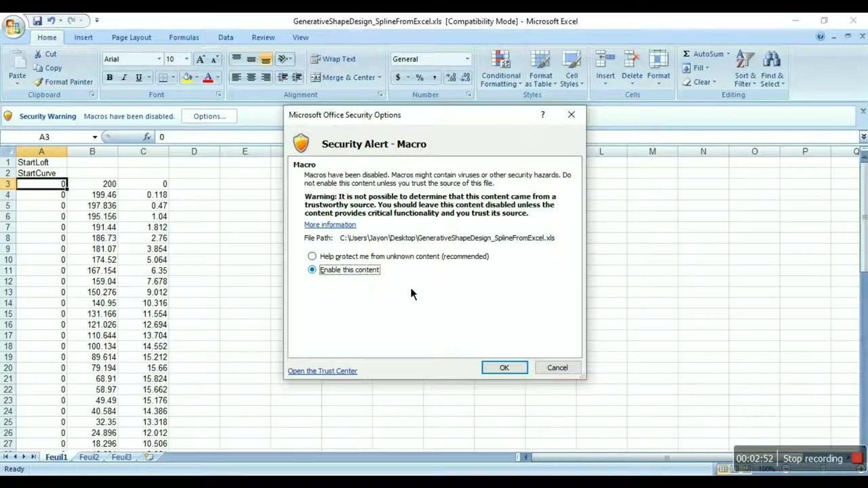Expand the AutoSum dropdown arrow
This screenshot has height=488, width=868.
[728, 54]
